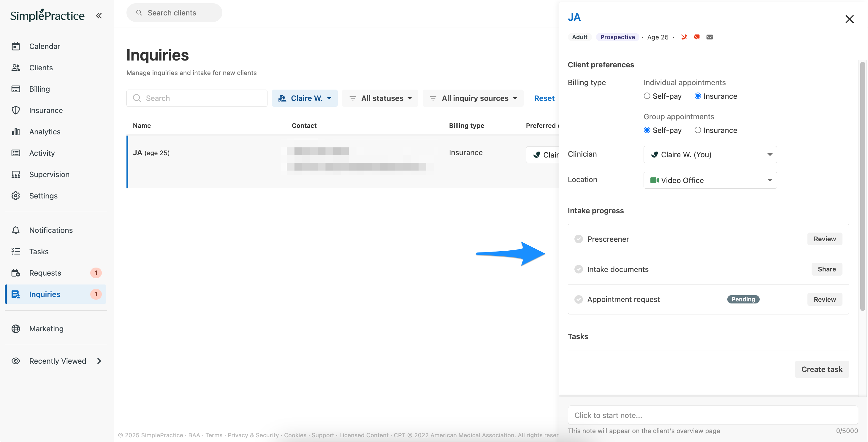This screenshot has height=442, width=868.
Task: Open Analytics in the sidebar
Action: tap(45, 132)
